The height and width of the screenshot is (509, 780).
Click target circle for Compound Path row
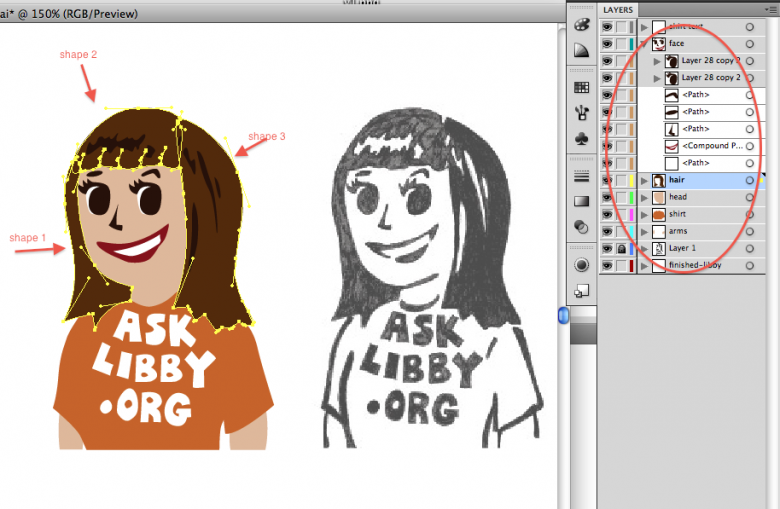(750, 146)
